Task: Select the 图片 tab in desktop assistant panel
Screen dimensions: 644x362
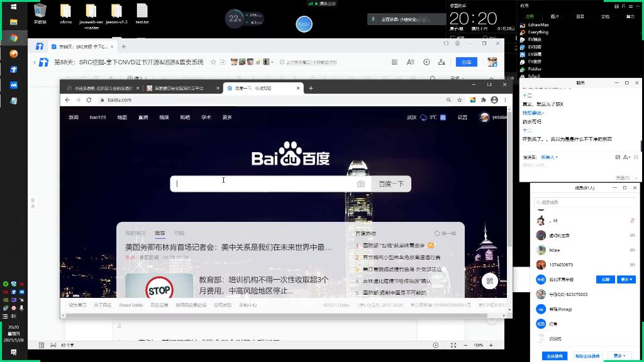Action: (x=555, y=17)
